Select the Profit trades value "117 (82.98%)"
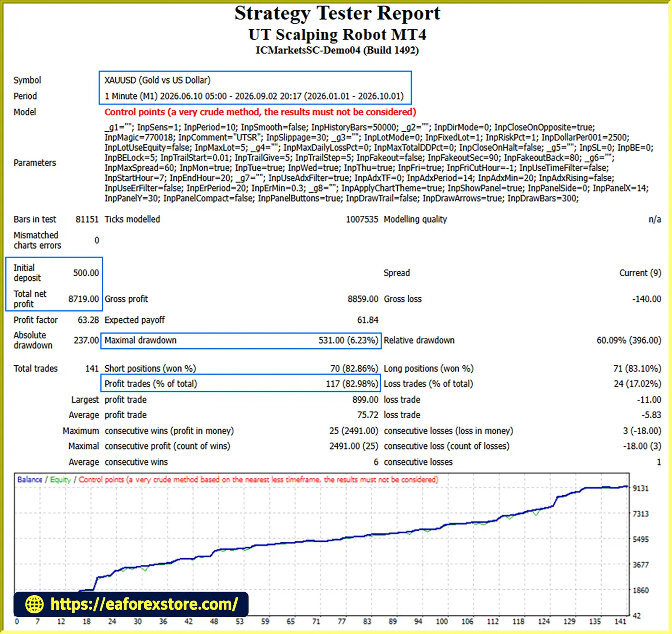This screenshot has width=672, height=634. pos(352,384)
